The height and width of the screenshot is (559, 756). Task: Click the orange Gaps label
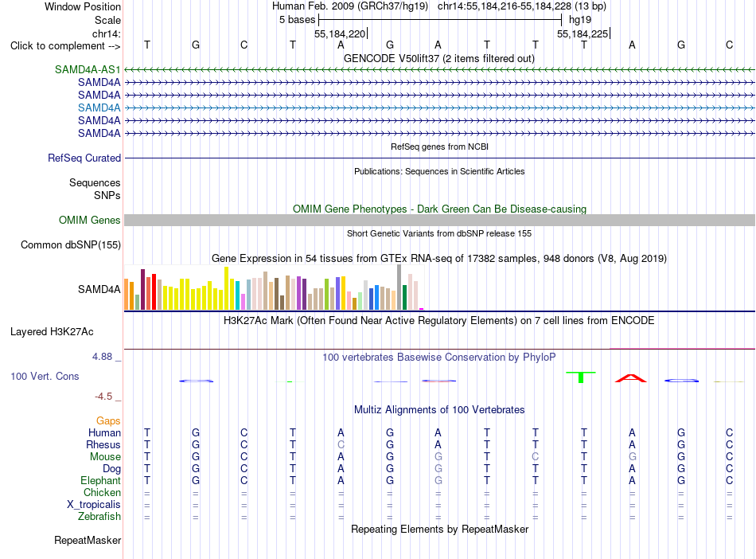tap(108, 421)
